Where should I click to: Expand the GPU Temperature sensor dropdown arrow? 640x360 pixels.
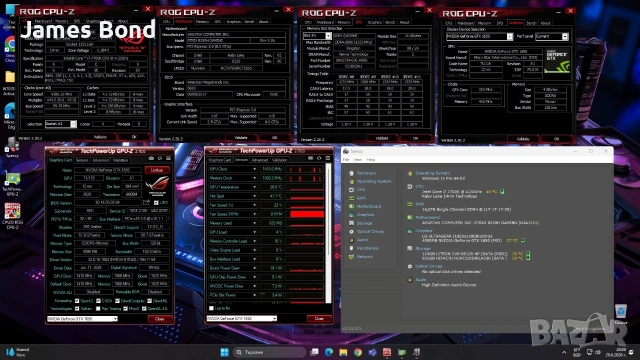click(254, 187)
